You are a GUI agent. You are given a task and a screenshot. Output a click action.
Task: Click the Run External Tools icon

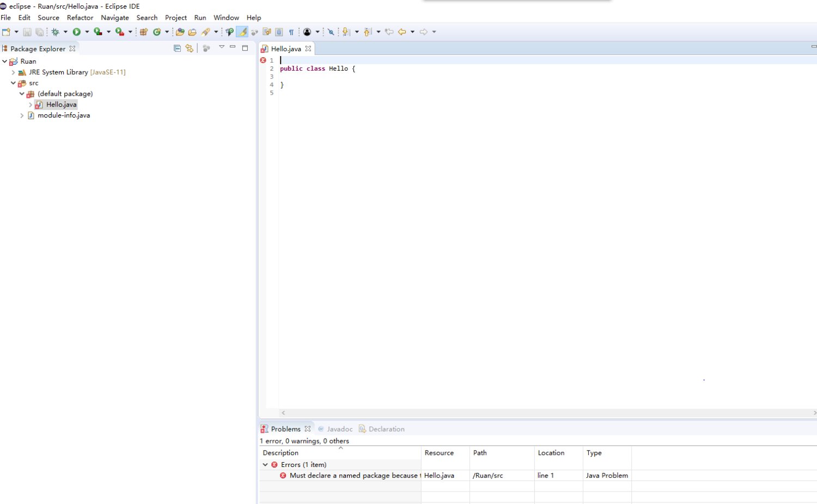(x=120, y=32)
